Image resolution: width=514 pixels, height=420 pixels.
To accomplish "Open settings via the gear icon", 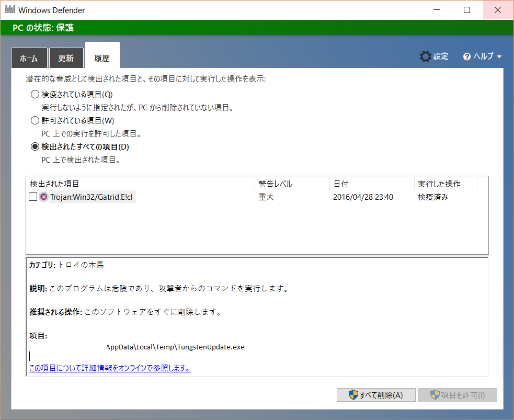I will click(x=426, y=56).
